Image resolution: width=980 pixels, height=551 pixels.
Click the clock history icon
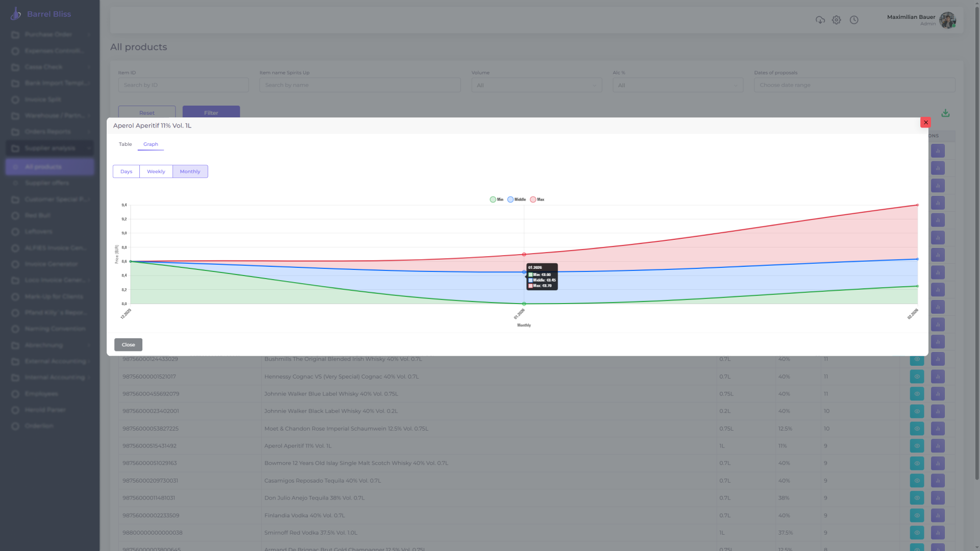click(854, 20)
